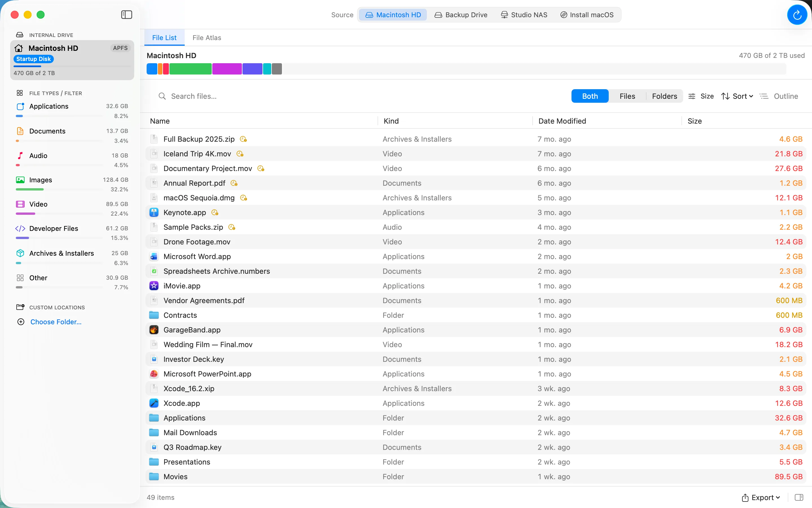
Task: Click the Audio music note icon
Action: 20,156
